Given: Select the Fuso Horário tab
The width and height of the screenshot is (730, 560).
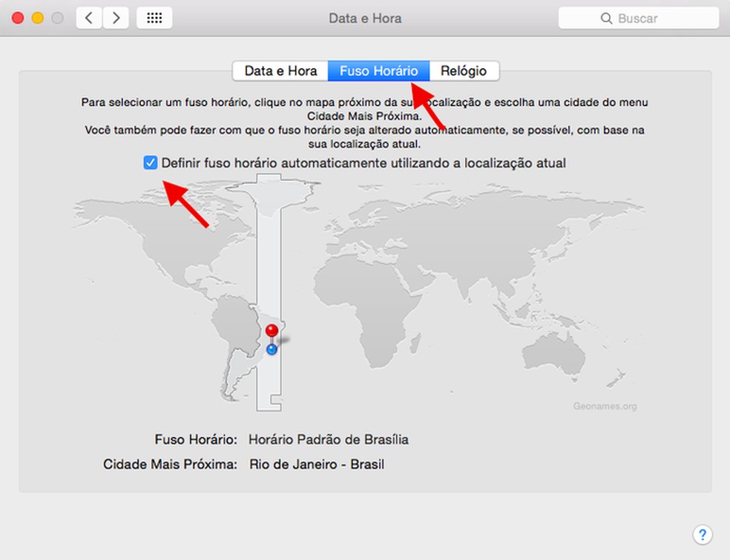Looking at the screenshot, I should [x=378, y=70].
